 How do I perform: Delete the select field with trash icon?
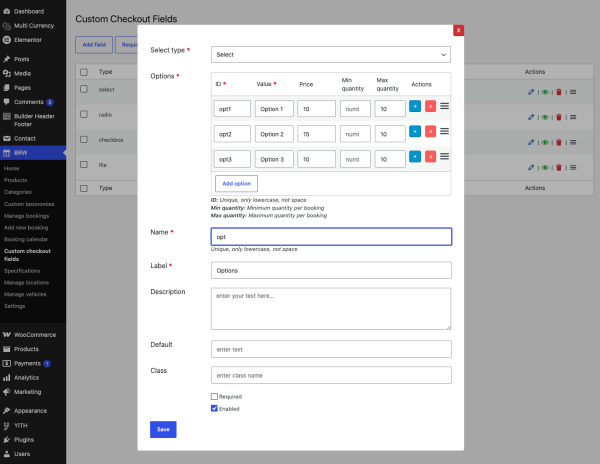point(559,92)
